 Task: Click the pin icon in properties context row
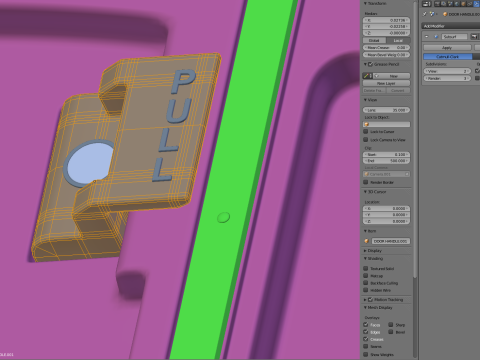click(x=425, y=14)
